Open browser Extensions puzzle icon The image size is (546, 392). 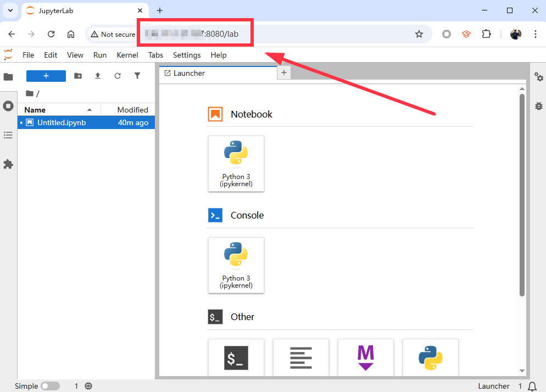pyautogui.click(x=486, y=34)
